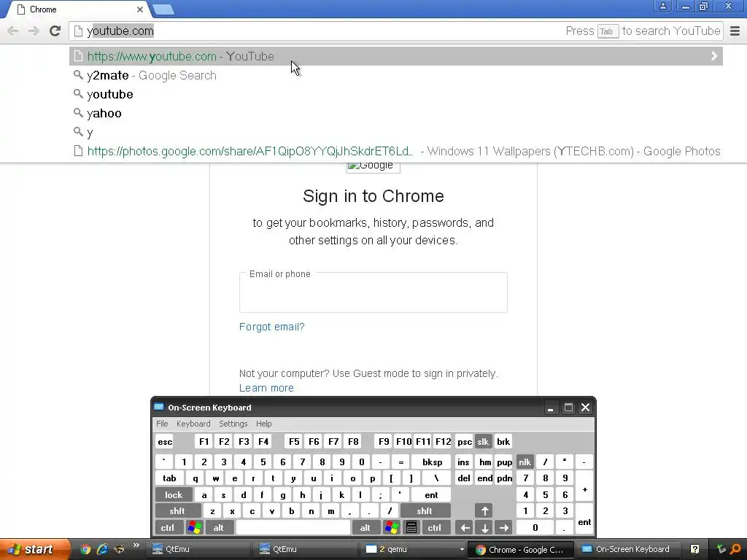Screen dimensions: 747x560
Task: Click the left arrow key
Action: click(465, 528)
